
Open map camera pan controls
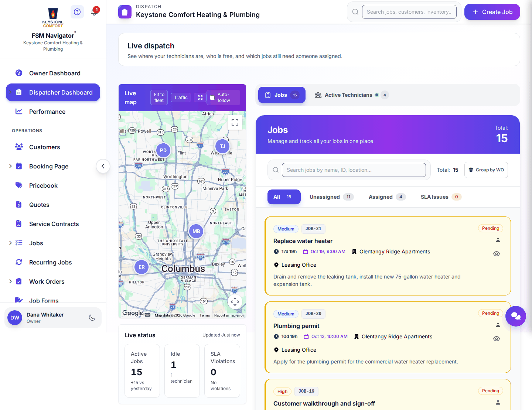(x=235, y=302)
